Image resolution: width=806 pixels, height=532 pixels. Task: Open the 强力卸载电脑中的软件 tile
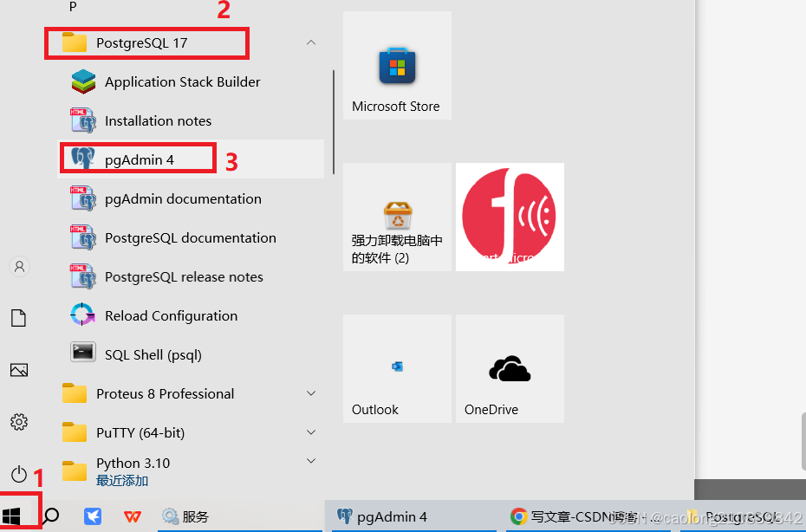point(397,217)
